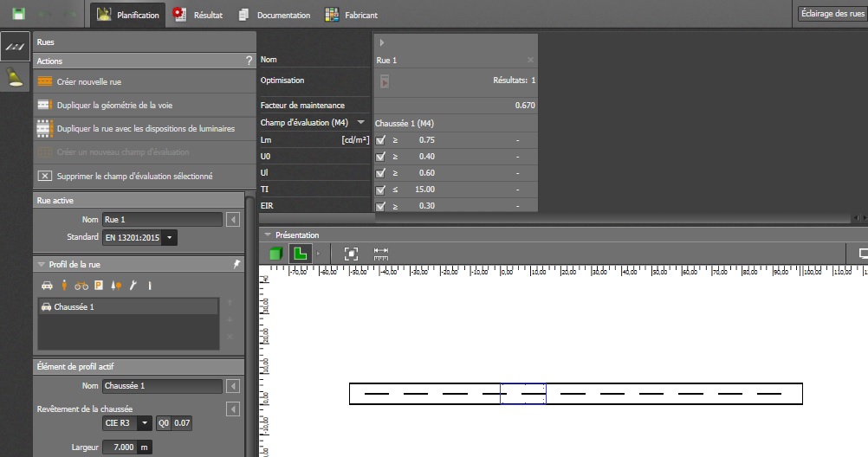Select blue evaluation field on road drawing
The image size is (868, 457).
pos(522,394)
